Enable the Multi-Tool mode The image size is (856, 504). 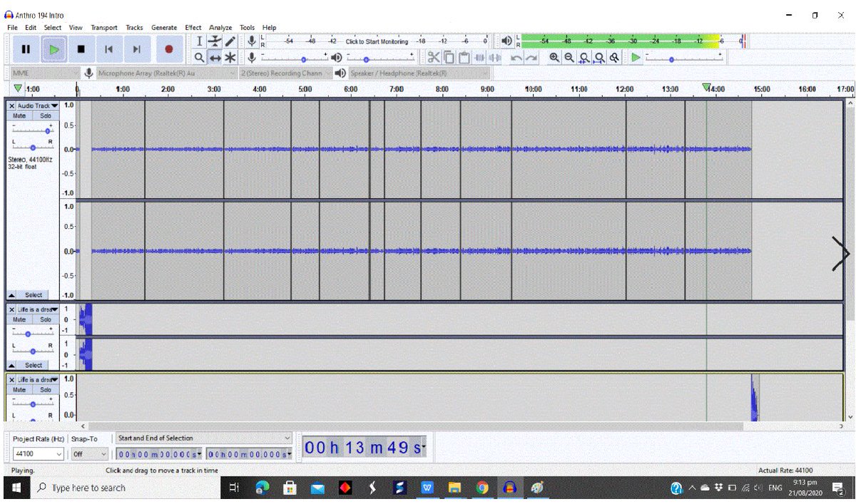(228, 57)
